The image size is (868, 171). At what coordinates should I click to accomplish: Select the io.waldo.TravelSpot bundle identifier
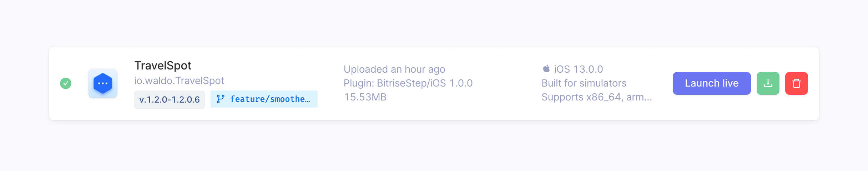coord(179,81)
